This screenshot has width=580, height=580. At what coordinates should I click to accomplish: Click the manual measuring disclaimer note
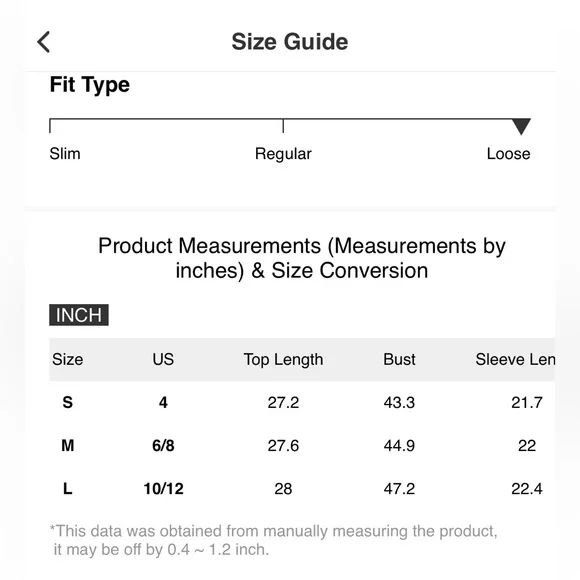(273, 540)
